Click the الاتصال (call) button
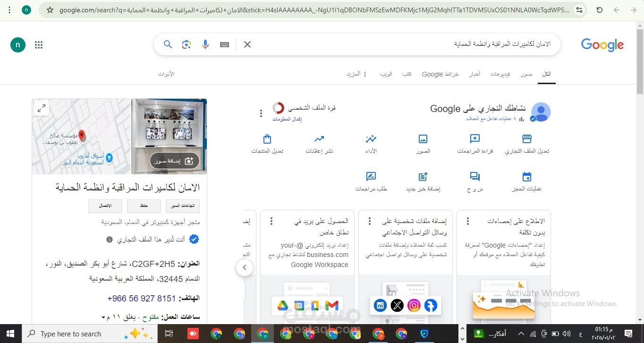Screen dimensions: 644x343 click(x=105, y=206)
